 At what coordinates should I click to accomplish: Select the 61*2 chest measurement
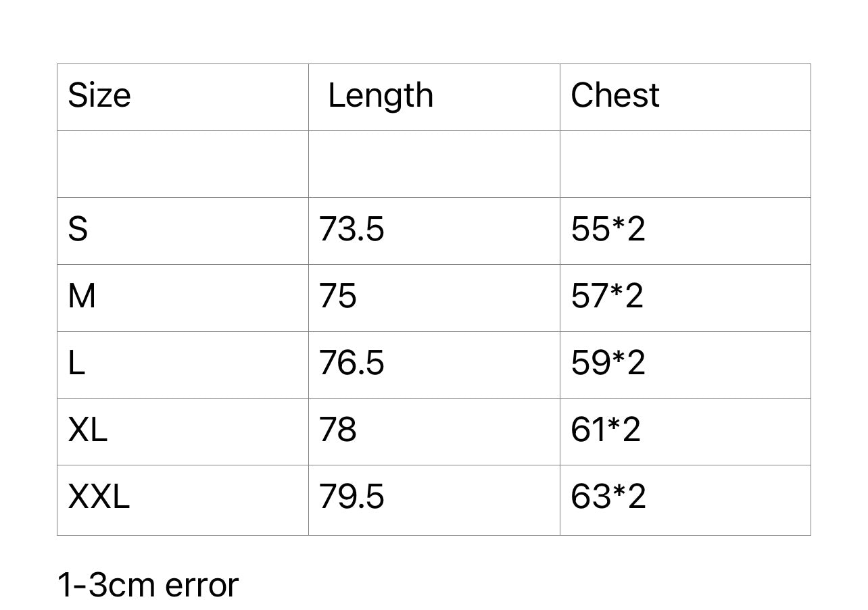[x=606, y=430]
